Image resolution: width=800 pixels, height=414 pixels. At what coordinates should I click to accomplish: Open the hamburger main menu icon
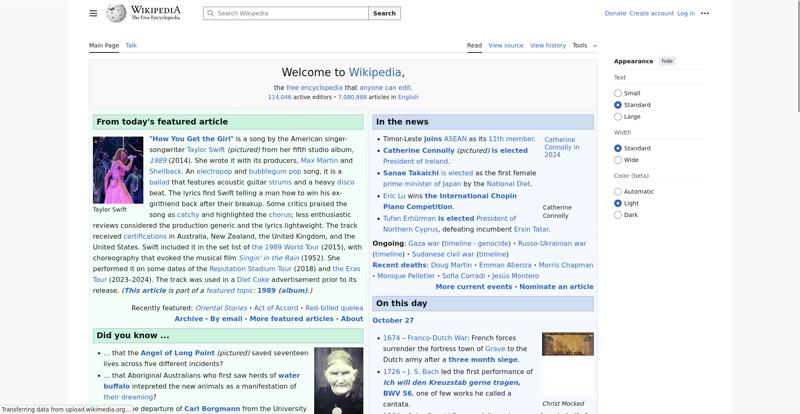[93, 13]
